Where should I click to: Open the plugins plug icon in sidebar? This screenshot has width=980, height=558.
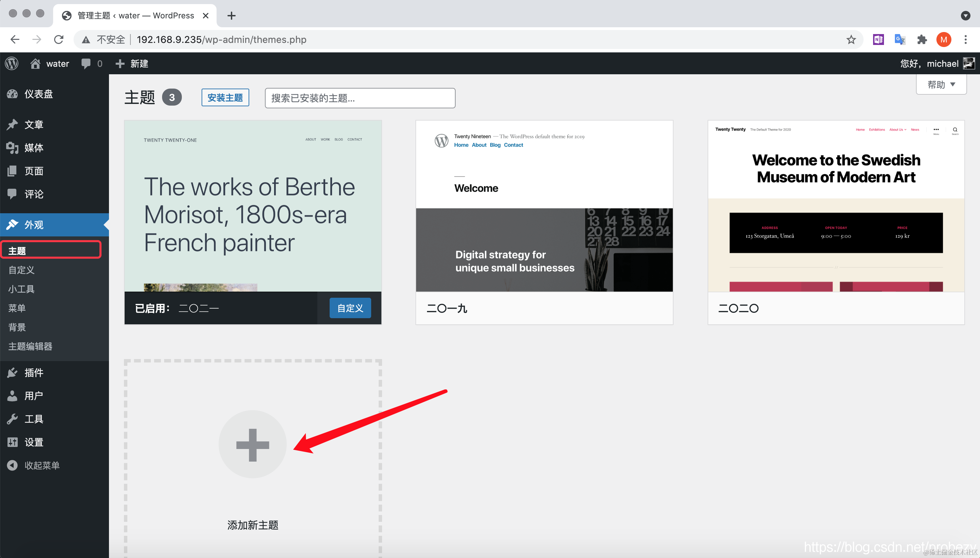12,373
